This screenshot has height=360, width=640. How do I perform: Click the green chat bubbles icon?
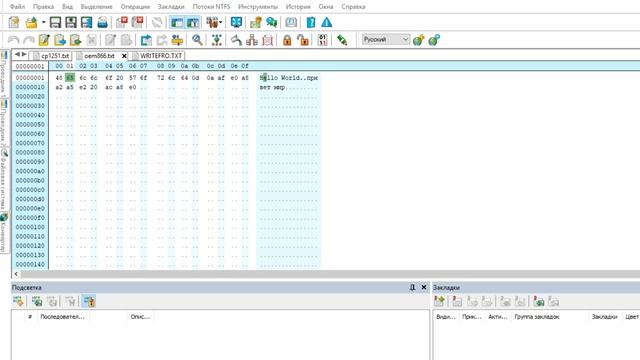coord(271,22)
